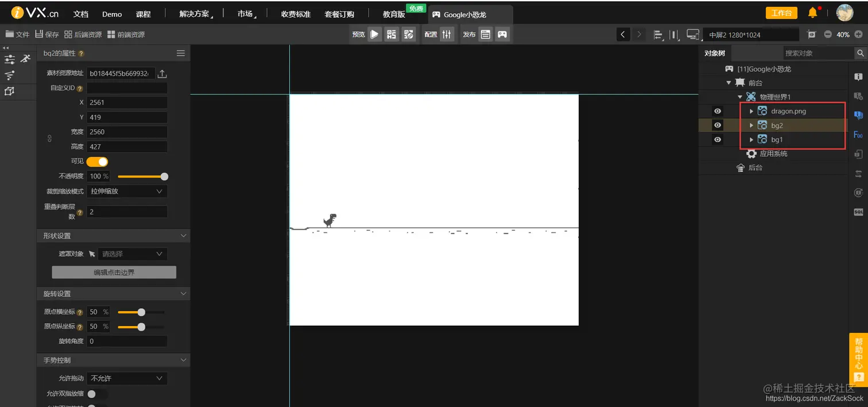Expand the bg1 tree node

pos(751,139)
